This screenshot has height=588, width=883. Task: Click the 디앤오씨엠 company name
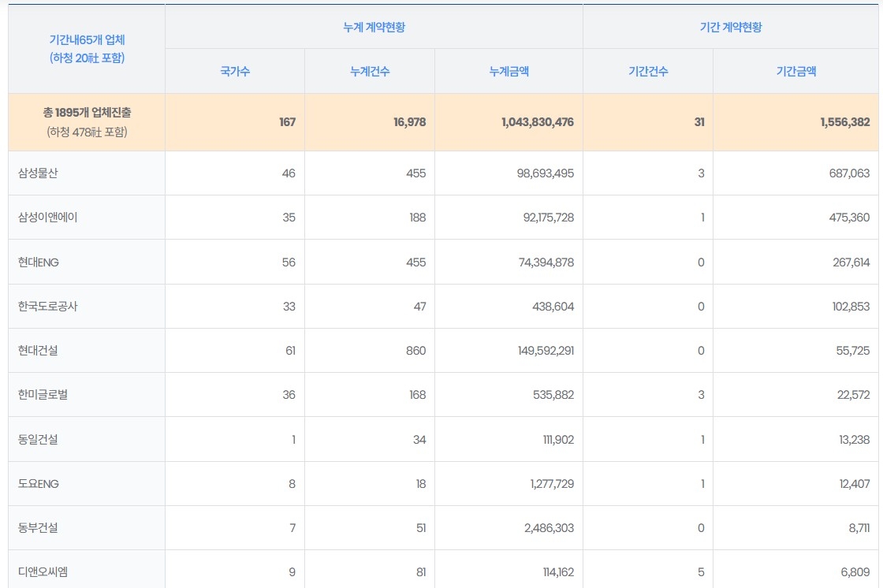43,572
